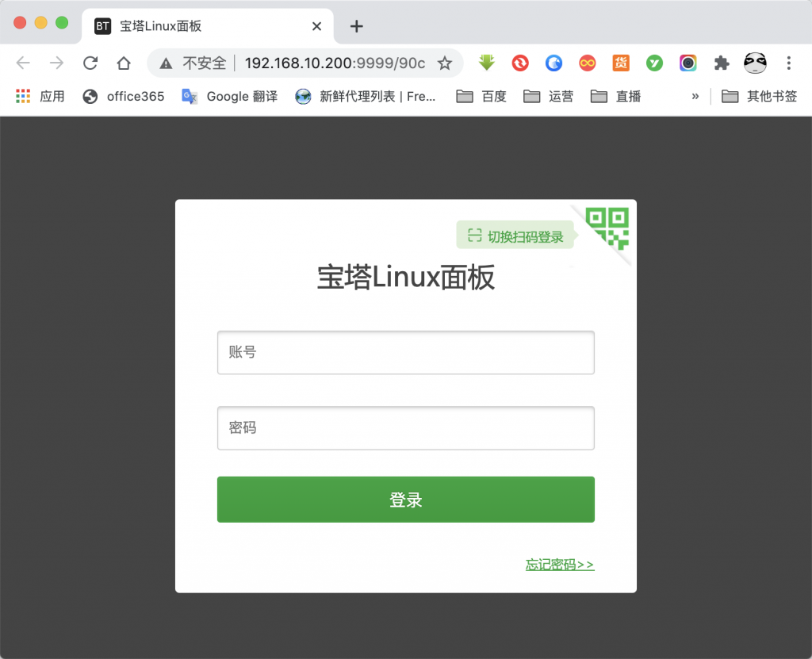Open the 百度 bookmark folder
The width and height of the screenshot is (812, 659).
pyautogui.click(x=481, y=97)
